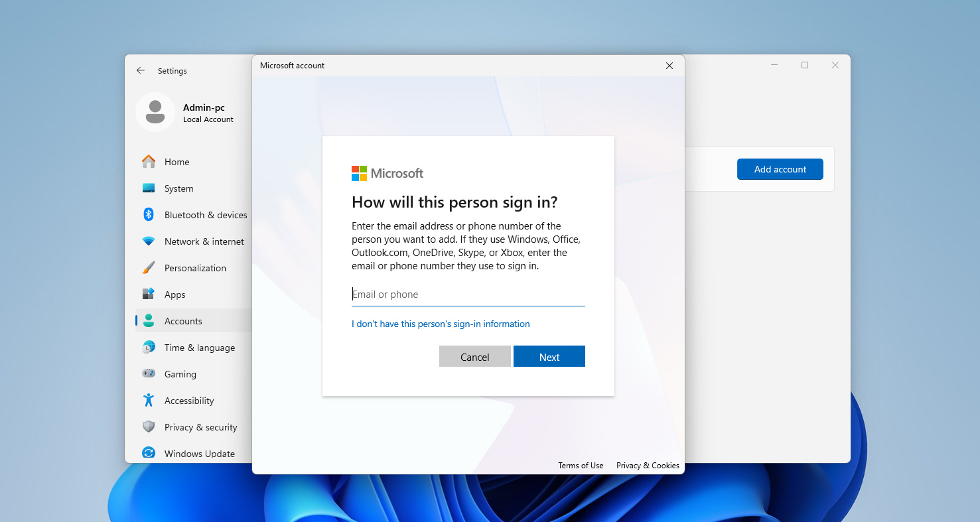Click the Personalization paintbrush icon
This screenshot has width=980, height=522.
[x=149, y=268]
